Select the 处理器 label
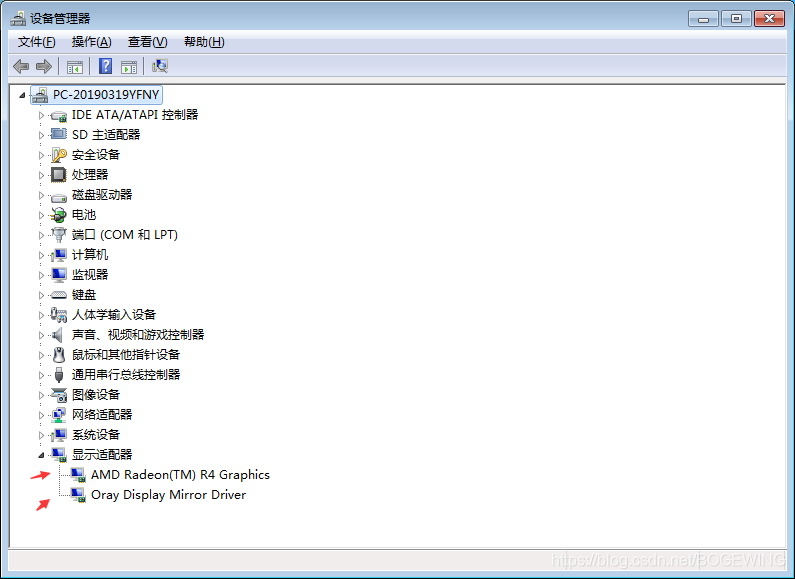The width and height of the screenshot is (795, 579). click(x=90, y=175)
